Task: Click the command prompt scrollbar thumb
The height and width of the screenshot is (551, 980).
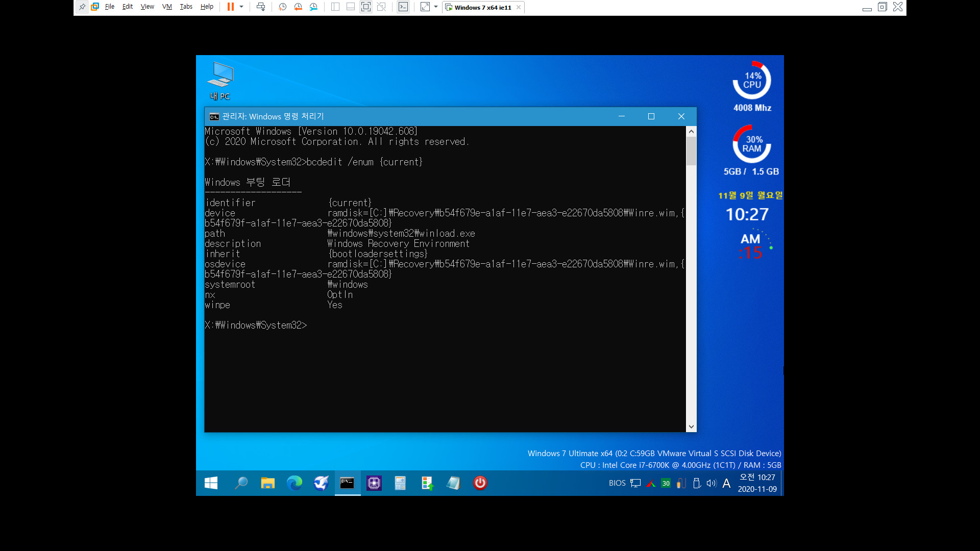Action: [691, 151]
